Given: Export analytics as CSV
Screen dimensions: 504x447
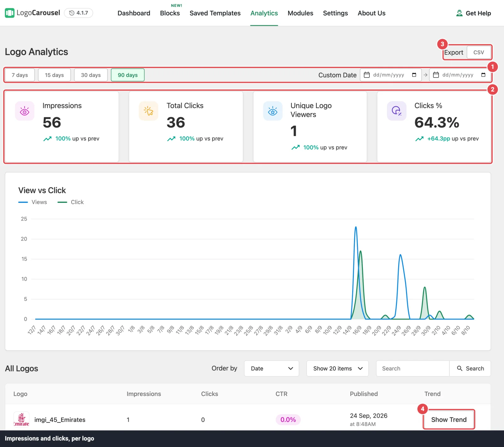Looking at the screenshot, I should click(479, 52).
